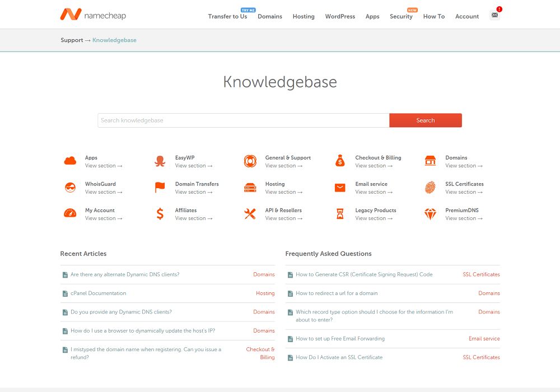Open the WordPress navigation menu
Viewport: 560px width, 392px height.
click(x=340, y=16)
